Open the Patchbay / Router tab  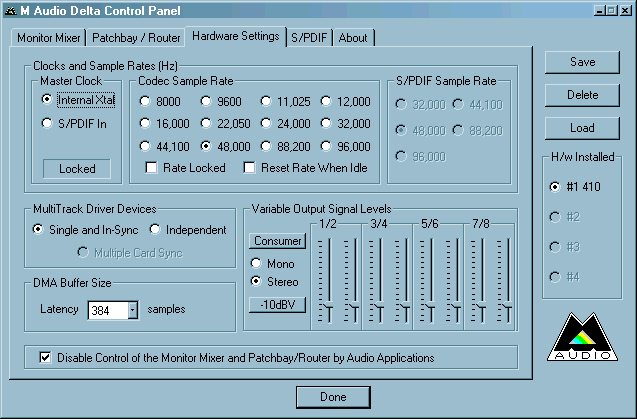136,38
